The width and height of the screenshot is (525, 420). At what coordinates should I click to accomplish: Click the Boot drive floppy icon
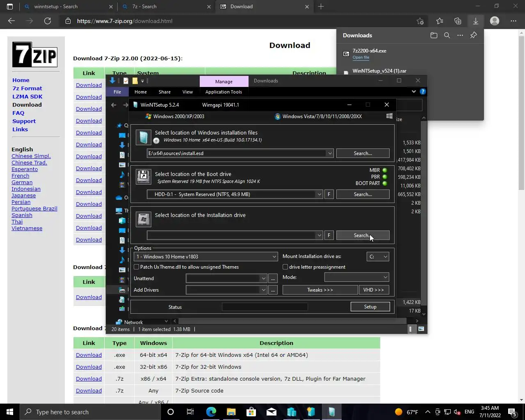(x=143, y=177)
